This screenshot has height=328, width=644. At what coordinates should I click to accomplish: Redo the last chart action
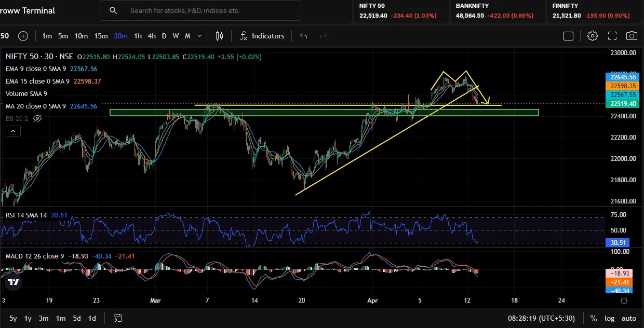click(323, 36)
